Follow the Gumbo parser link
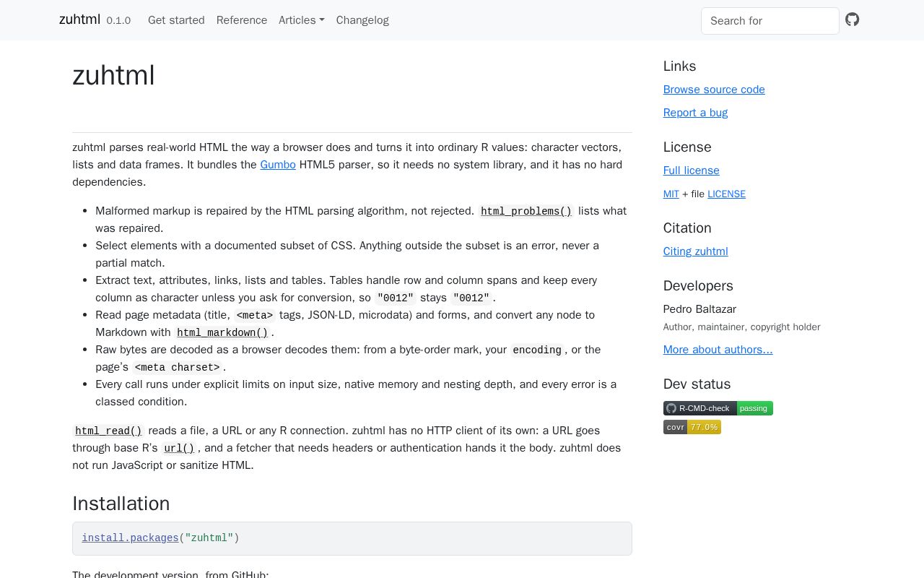Image resolution: width=924 pixels, height=578 pixels. click(278, 165)
